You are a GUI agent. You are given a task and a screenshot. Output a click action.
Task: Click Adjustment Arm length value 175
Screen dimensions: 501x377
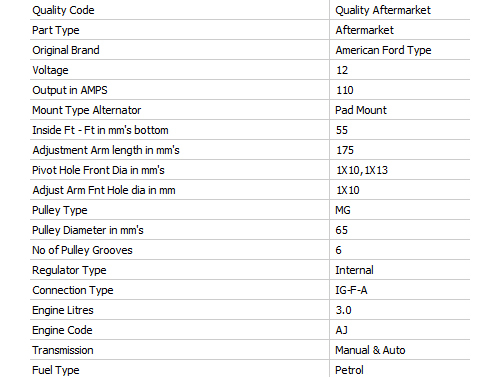coord(345,150)
